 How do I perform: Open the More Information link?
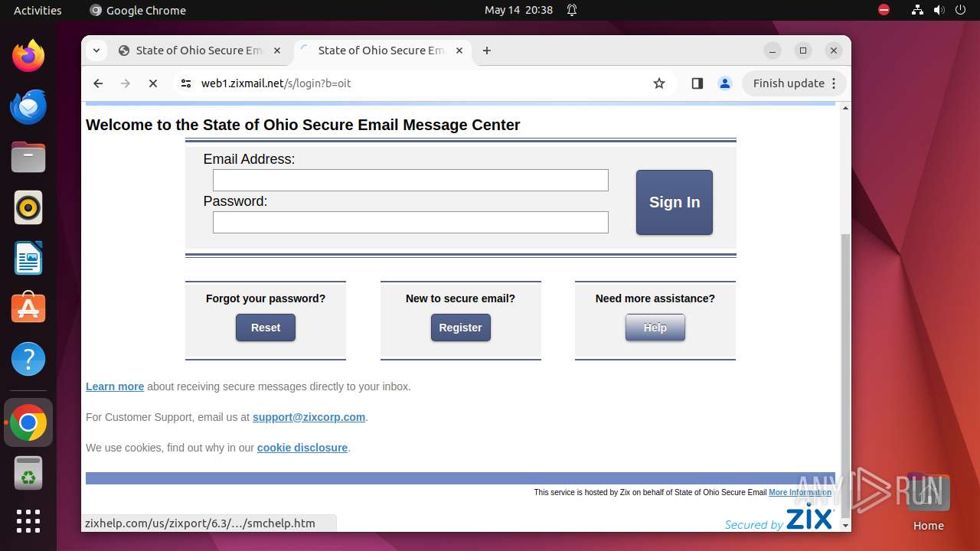click(x=800, y=492)
